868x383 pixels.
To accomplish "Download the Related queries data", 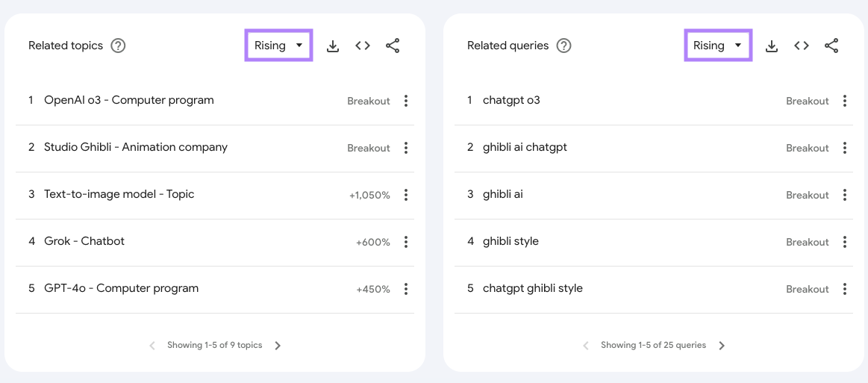I will 772,46.
